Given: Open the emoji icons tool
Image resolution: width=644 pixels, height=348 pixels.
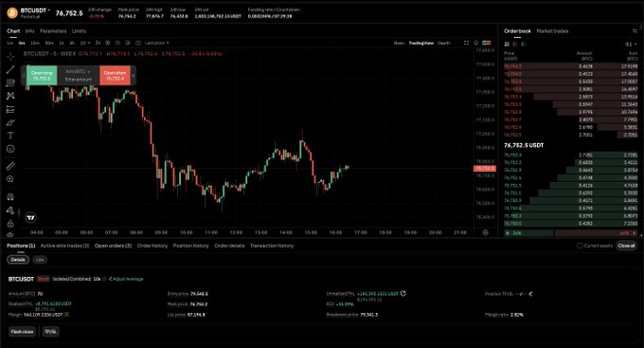Looking at the screenshot, I should [10, 149].
